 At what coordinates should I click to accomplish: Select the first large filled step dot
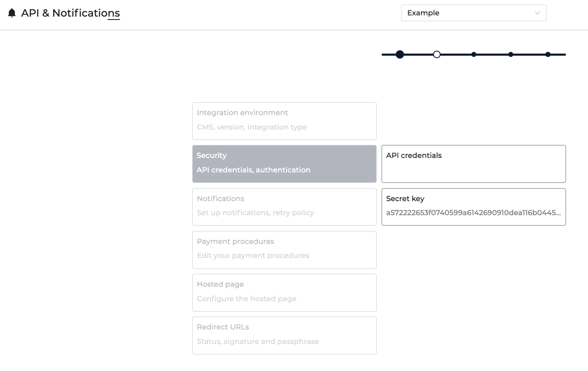(400, 54)
